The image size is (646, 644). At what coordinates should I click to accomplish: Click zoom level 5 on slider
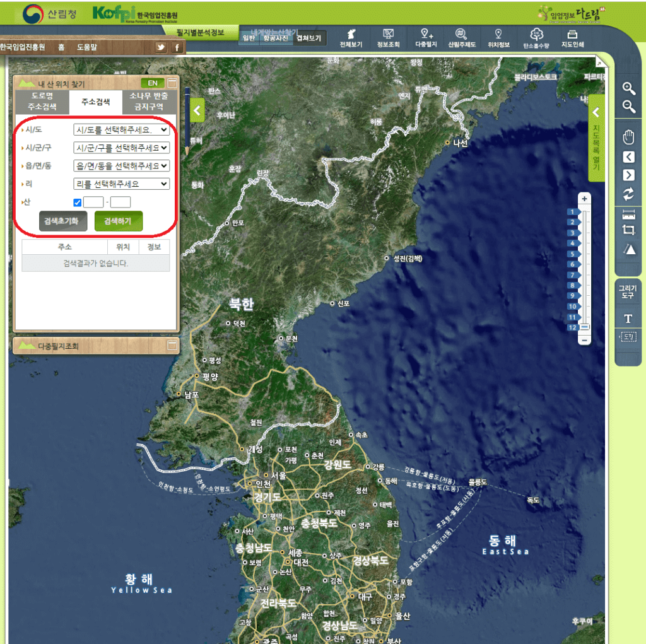(574, 254)
